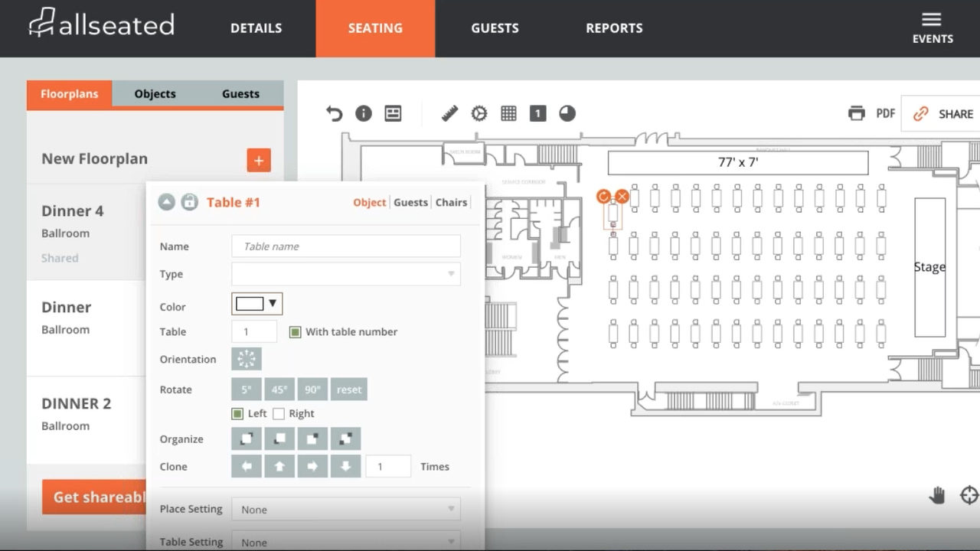980x551 pixels.
Task: Select the ruler measuring tool
Action: 449,113
